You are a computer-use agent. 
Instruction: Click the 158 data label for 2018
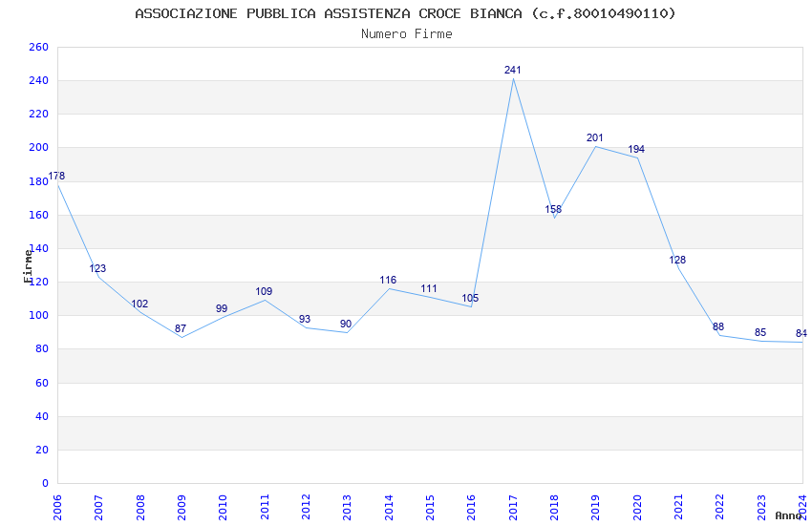(x=553, y=209)
